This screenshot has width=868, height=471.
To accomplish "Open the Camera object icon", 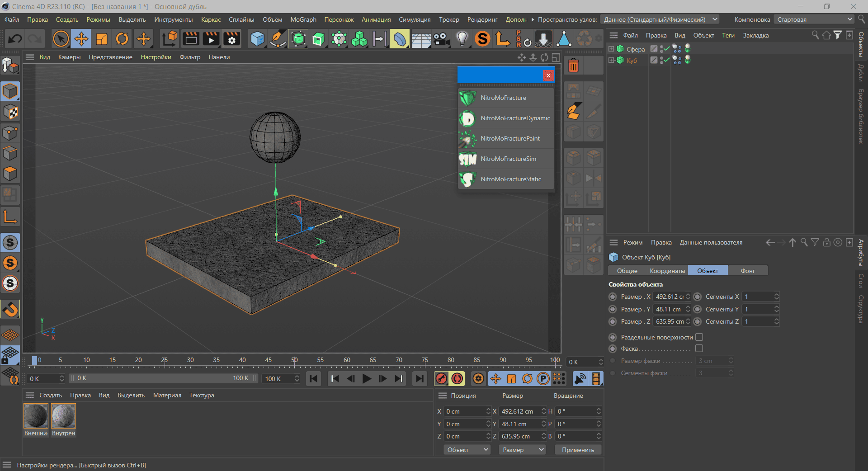I will click(x=442, y=39).
